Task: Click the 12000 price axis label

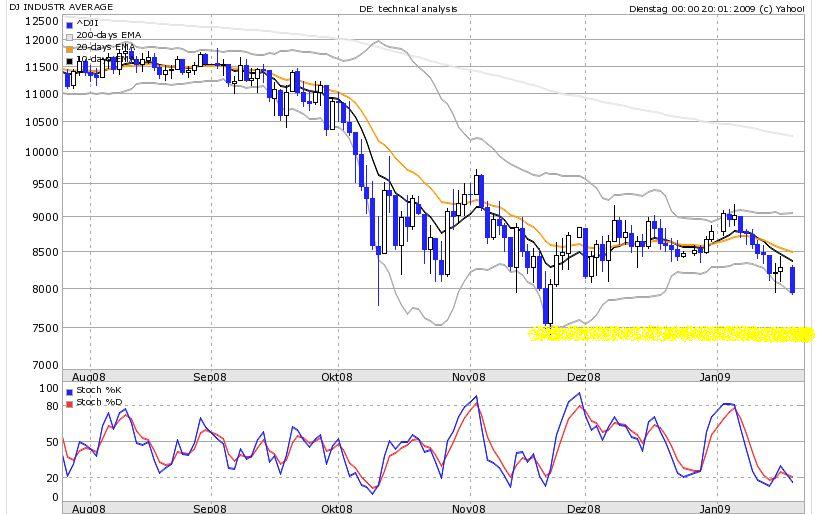Action: [42, 40]
